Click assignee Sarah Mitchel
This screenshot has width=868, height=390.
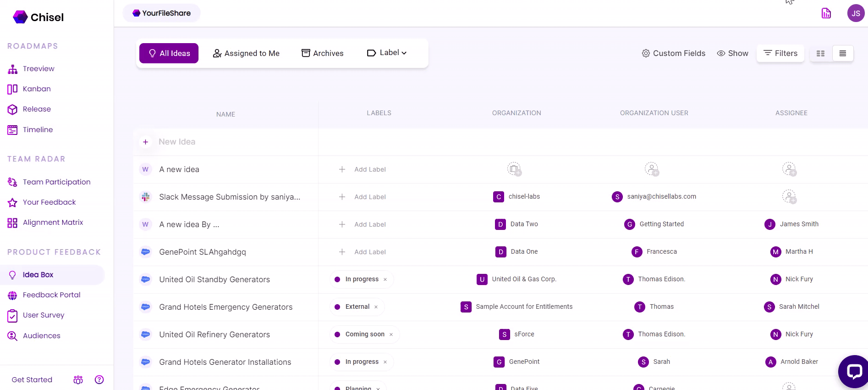[x=791, y=307]
